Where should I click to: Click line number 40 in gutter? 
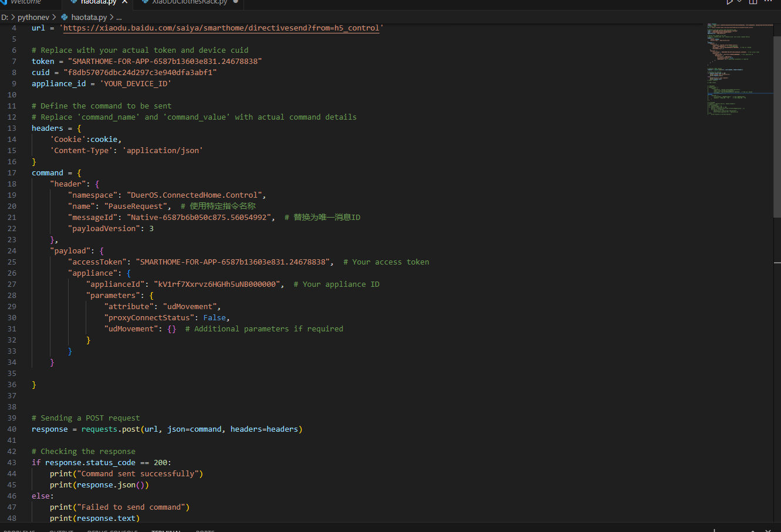click(x=12, y=429)
